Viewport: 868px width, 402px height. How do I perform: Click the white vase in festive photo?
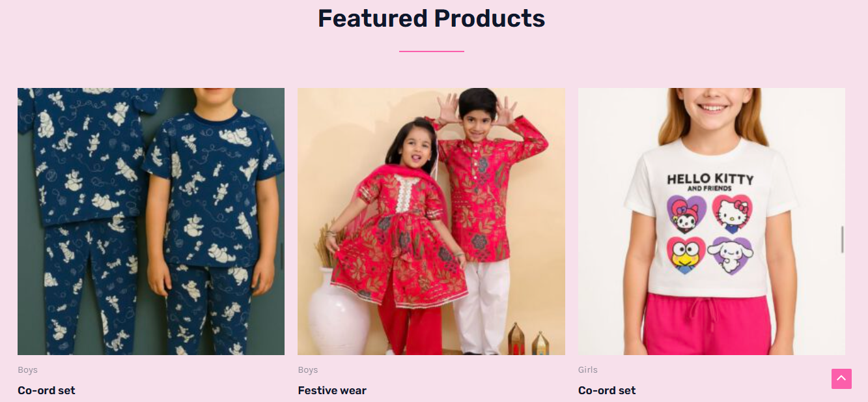[x=339, y=311]
